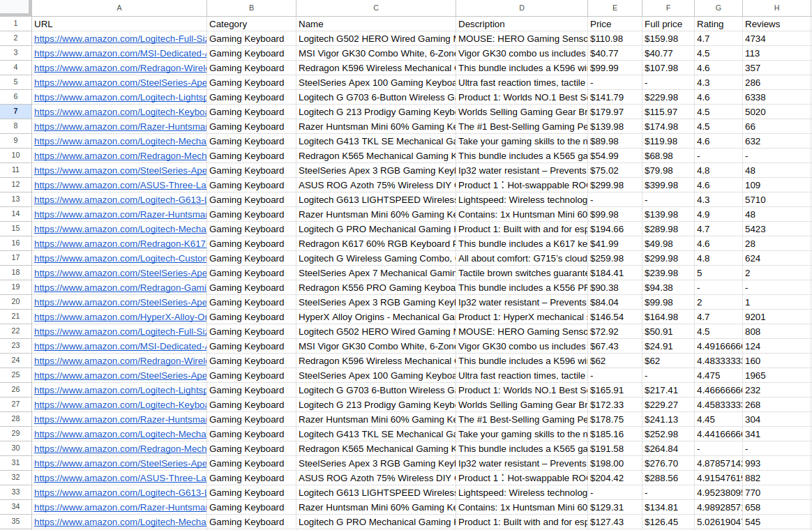The height and width of the screenshot is (530, 812).
Task: Select full price cell $276.70
Action: pos(668,463)
